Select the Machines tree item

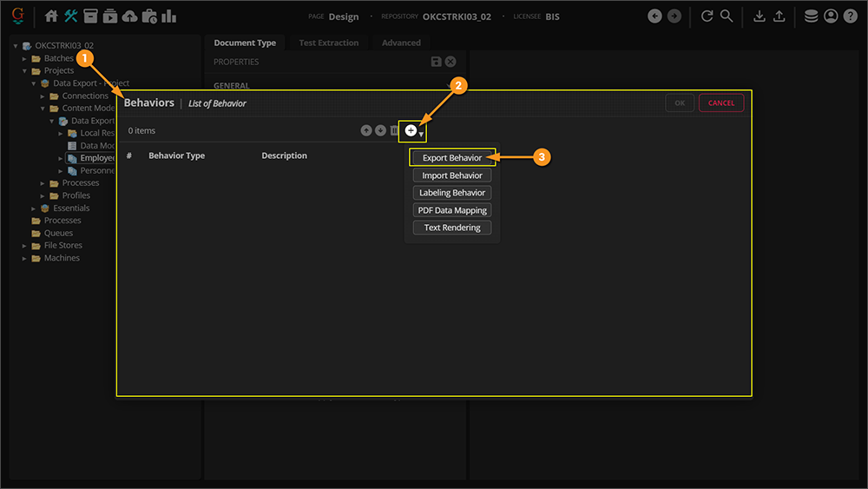tap(62, 258)
